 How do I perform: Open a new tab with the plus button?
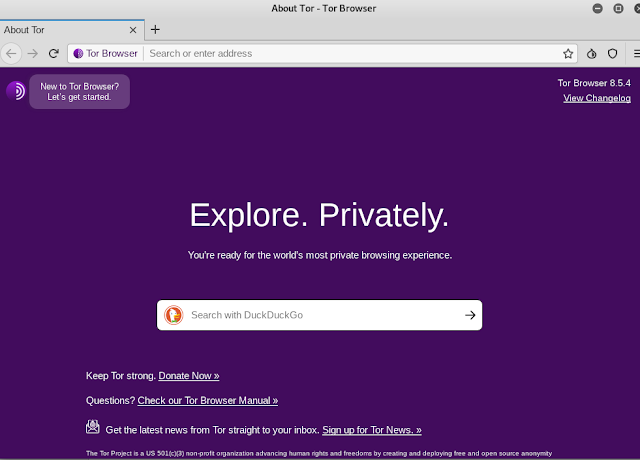click(155, 29)
